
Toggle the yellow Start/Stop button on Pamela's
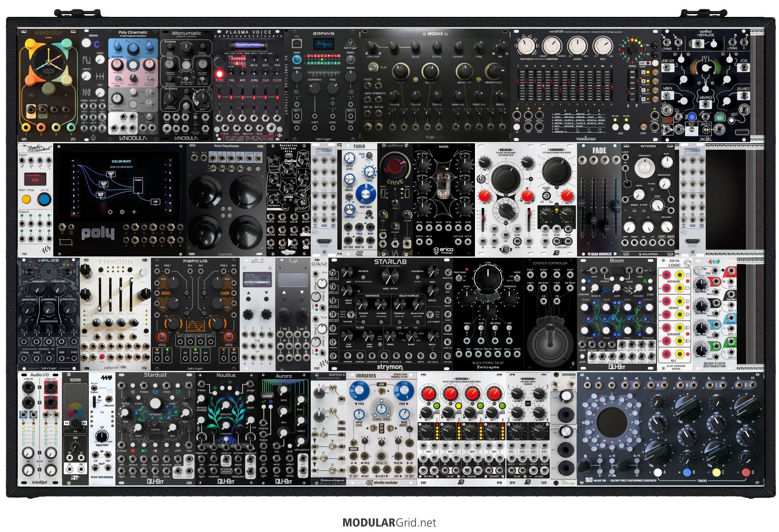pos(27,199)
